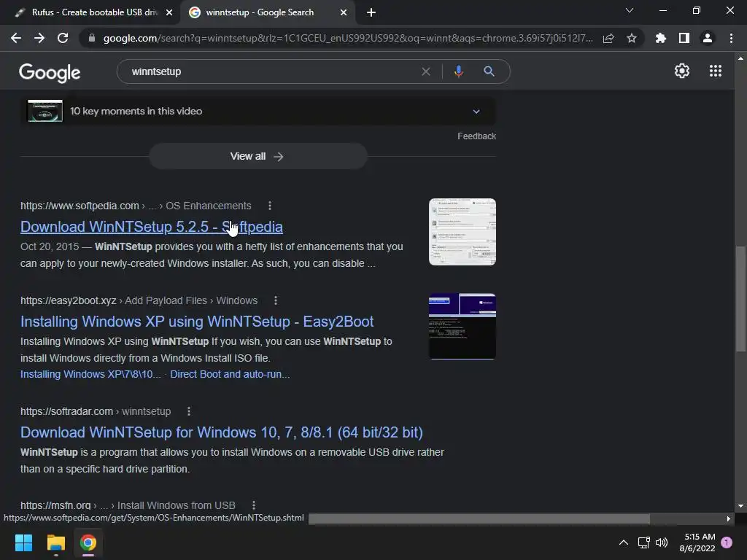Bookmark this tab with the star
The width and height of the screenshot is (747, 560).
pyautogui.click(x=632, y=38)
